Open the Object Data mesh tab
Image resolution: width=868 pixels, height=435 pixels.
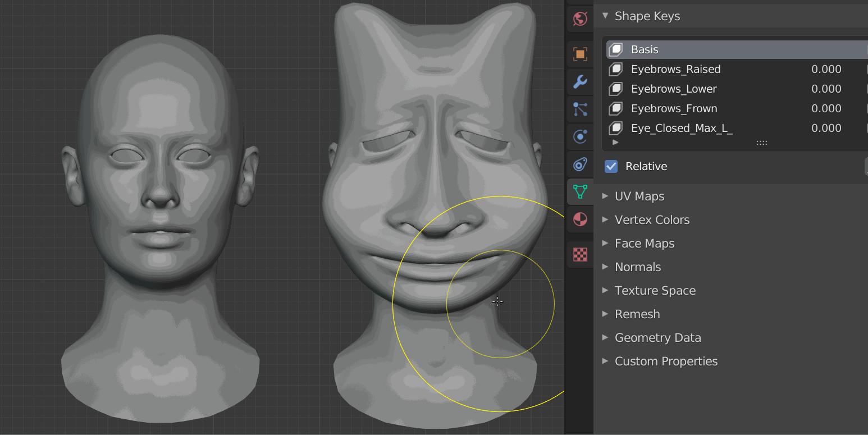[580, 191]
